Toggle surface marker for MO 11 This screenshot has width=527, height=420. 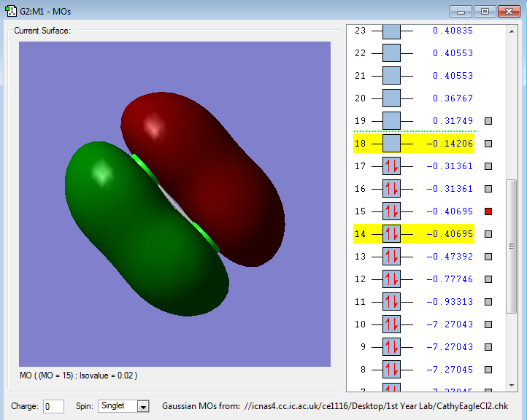point(488,302)
